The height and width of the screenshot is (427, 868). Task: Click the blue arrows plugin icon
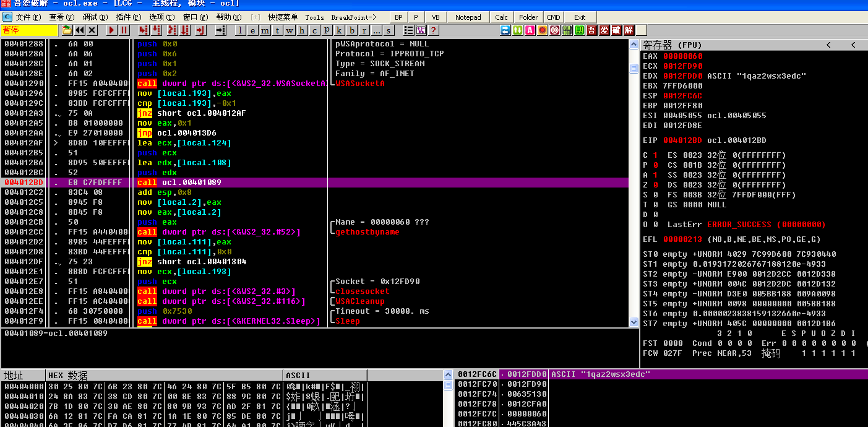(x=505, y=30)
